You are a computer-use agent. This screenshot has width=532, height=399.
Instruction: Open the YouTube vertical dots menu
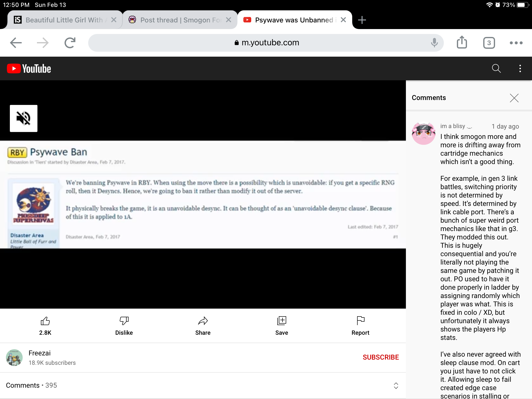pyautogui.click(x=520, y=68)
